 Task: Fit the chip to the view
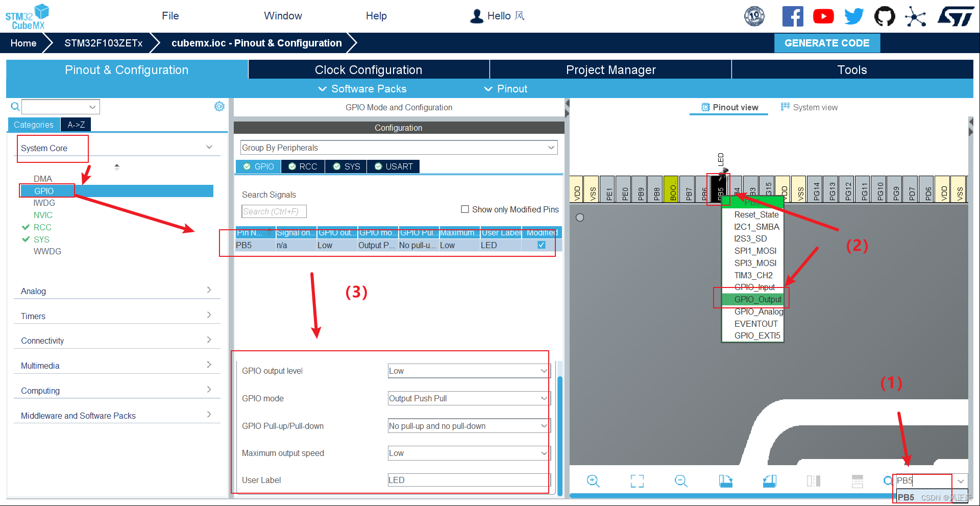click(x=637, y=481)
